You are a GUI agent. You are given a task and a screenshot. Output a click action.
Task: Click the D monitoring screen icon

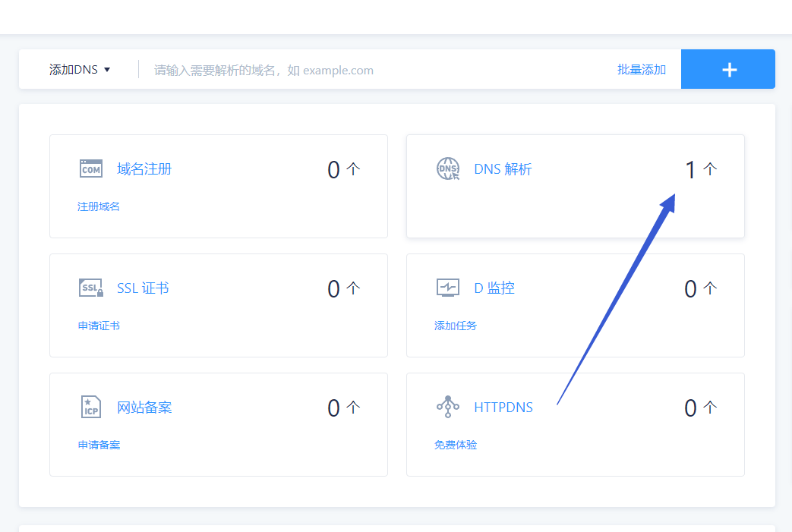point(448,288)
